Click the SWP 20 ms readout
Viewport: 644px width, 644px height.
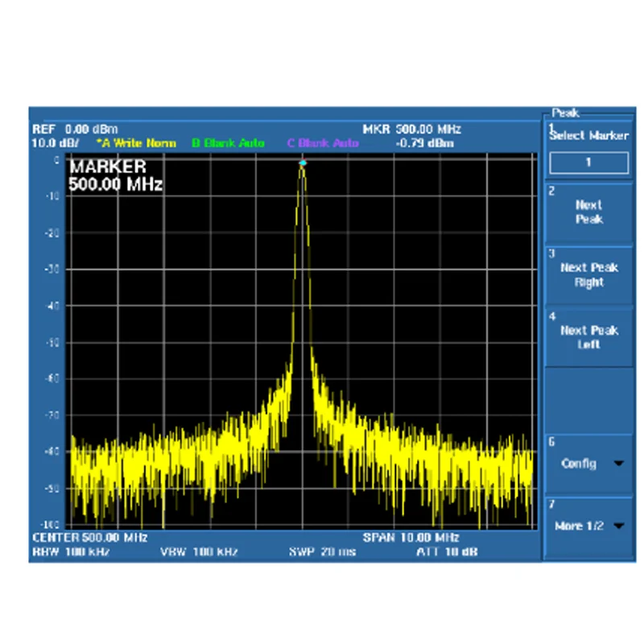(x=323, y=551)
